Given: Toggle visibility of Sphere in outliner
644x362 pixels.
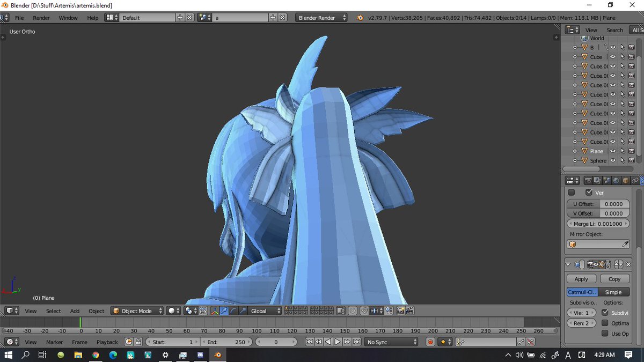Looking at the screenshot, I should coord(612,160).
